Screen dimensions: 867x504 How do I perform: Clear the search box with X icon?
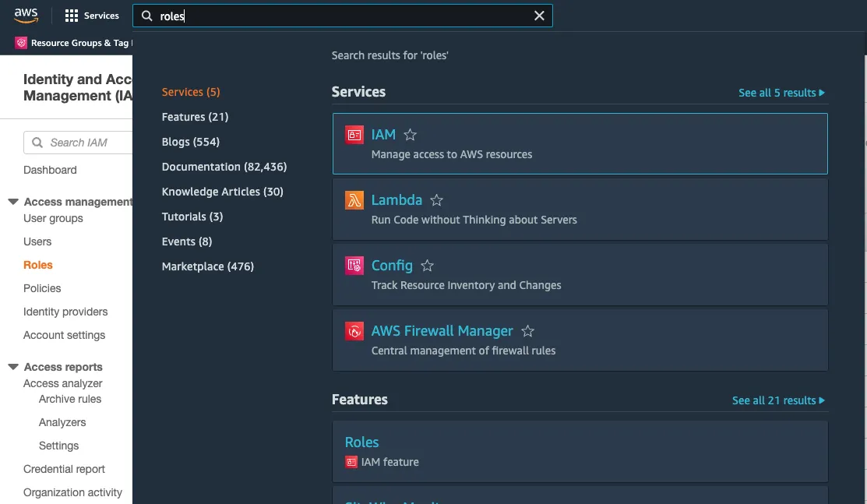pyautogui.click(x=539, y=16)
